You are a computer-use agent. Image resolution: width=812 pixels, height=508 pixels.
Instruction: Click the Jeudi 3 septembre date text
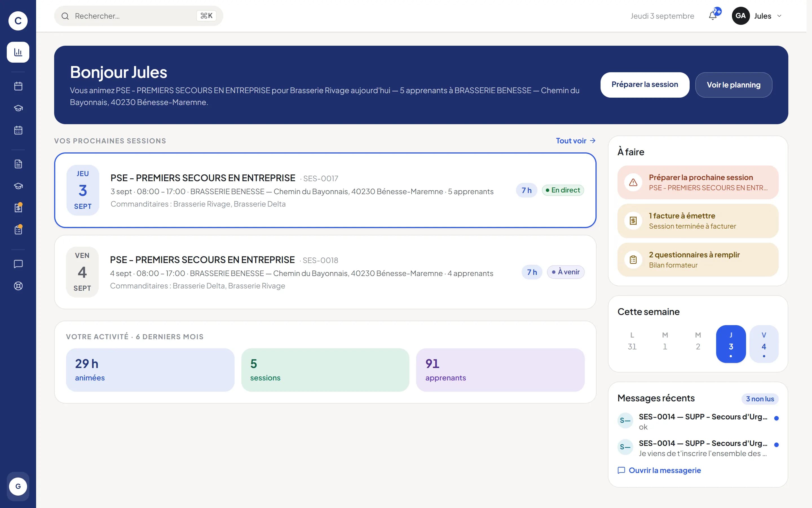point(662,16)
